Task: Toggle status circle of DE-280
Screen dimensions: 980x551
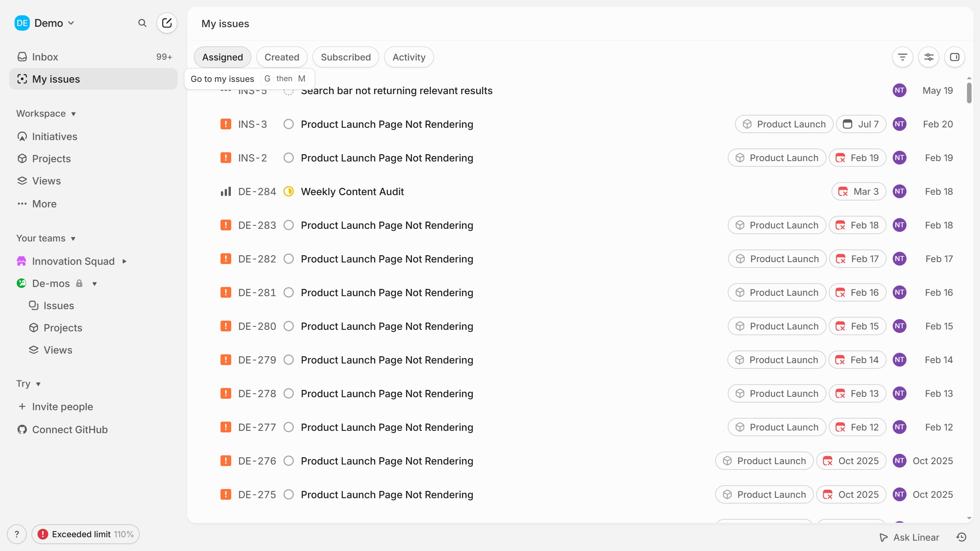Action: [289, 326]
